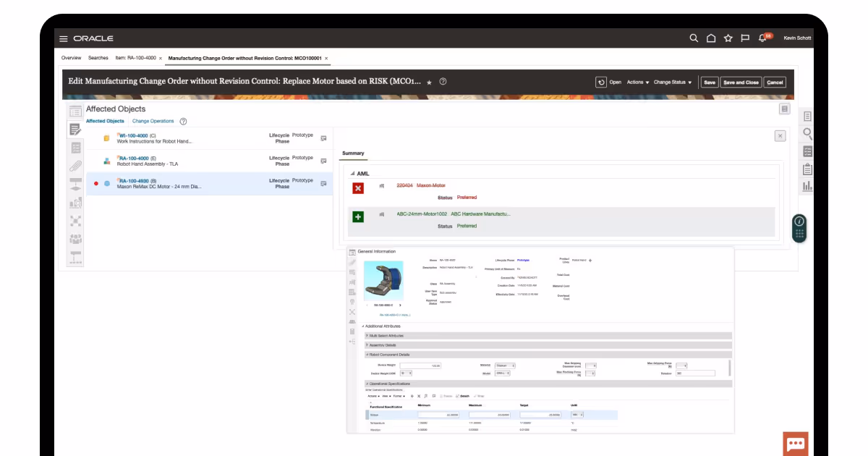Expand Multi Select Attributes section

[367, 336]
